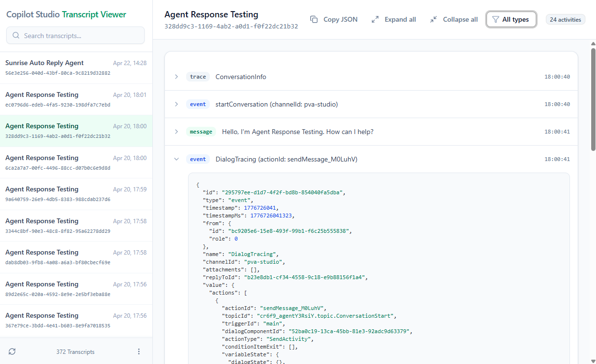Click the dialogComponentId value 52ba0c19-13ca
The width and height of the screenshot is (596, 364).
click(x=349, y=331)
